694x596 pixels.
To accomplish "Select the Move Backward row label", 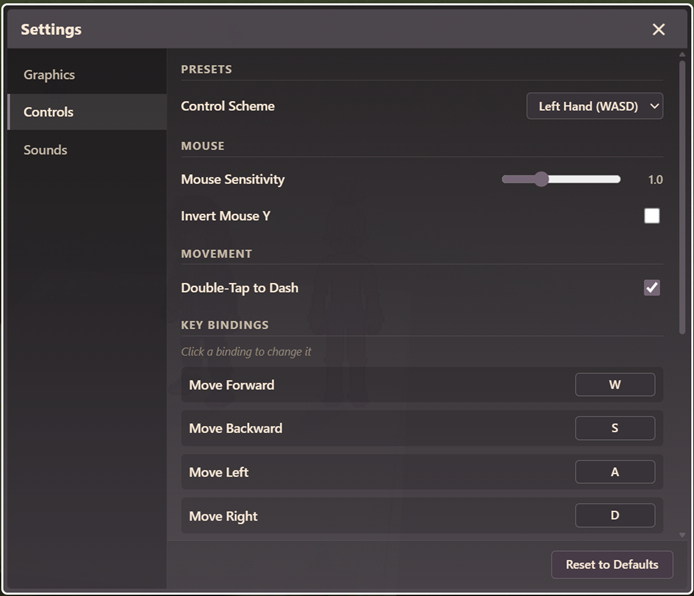I will [235, 428].
